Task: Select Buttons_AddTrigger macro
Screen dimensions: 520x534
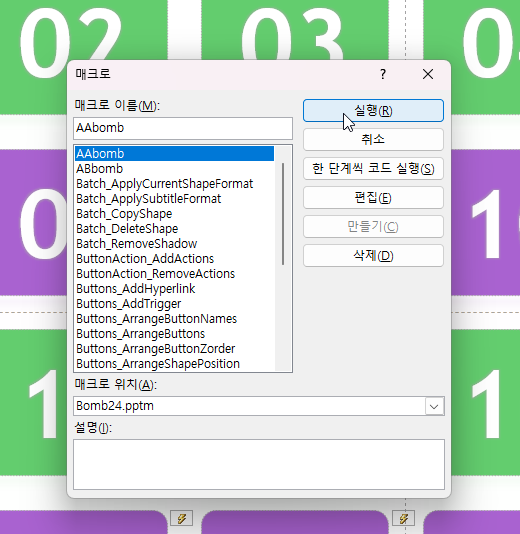Action: pos(174,303)
